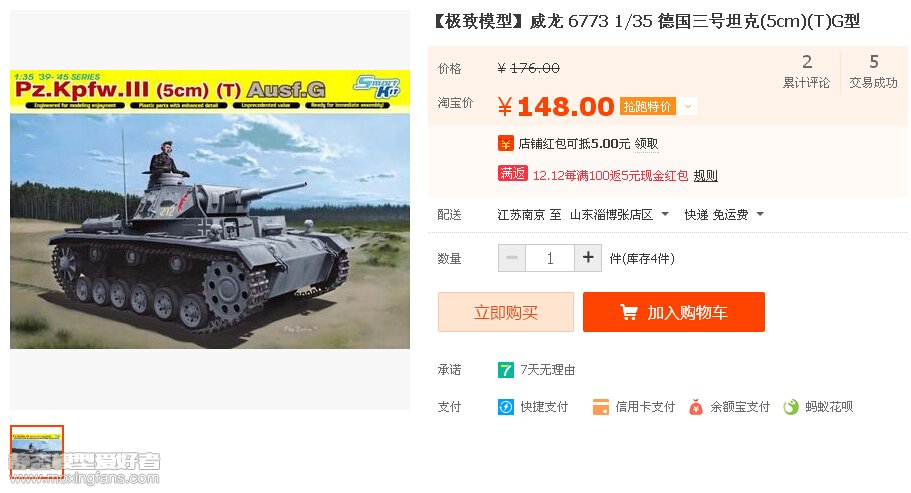Click the shopping cart icon
The width and height of the screenshot is (911, 493).
pos(629,312)
